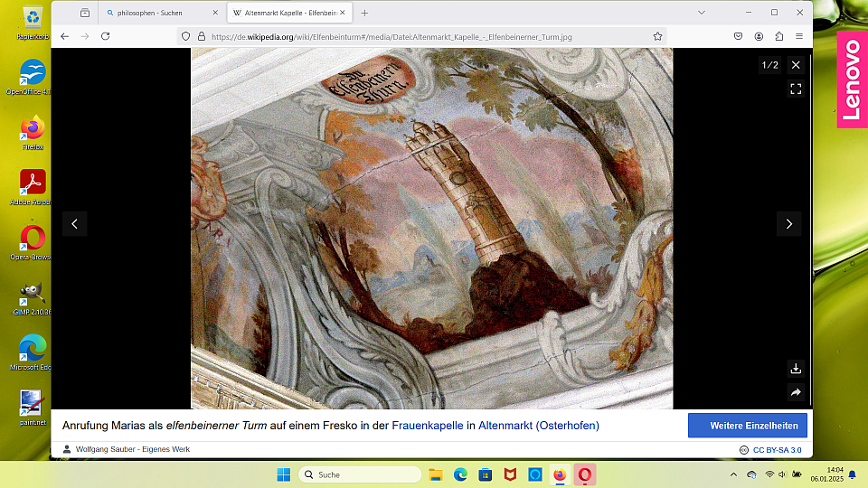Screen dimensions: 868x488
Task: Show the next image
Action: [789, 224]
